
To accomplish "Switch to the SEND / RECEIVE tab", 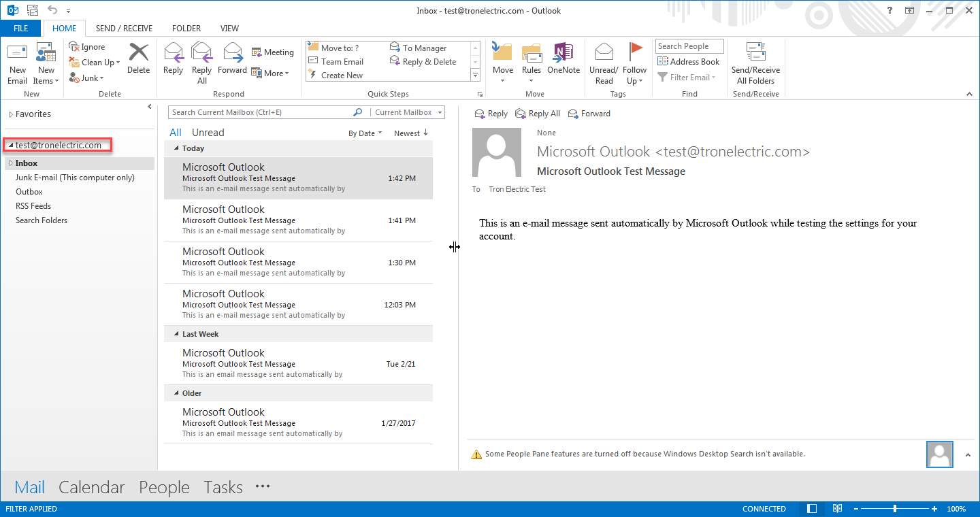I will coord(124,29).
